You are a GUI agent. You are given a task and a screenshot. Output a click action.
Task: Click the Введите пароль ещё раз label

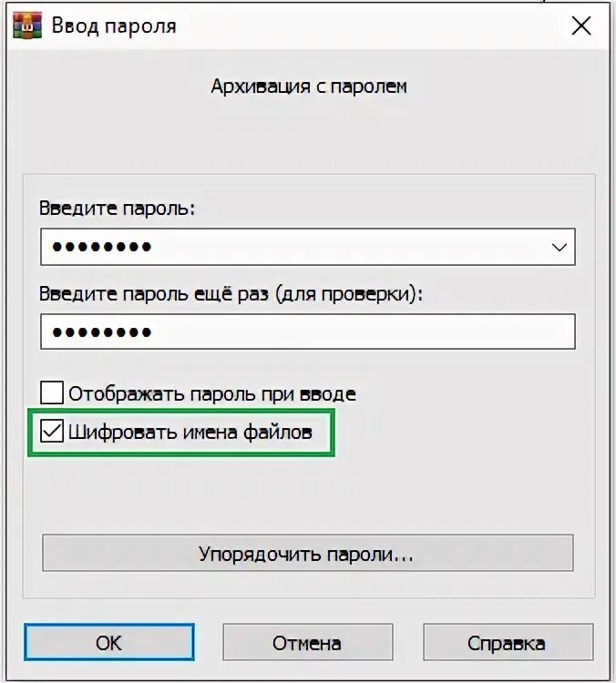point(231,294)
